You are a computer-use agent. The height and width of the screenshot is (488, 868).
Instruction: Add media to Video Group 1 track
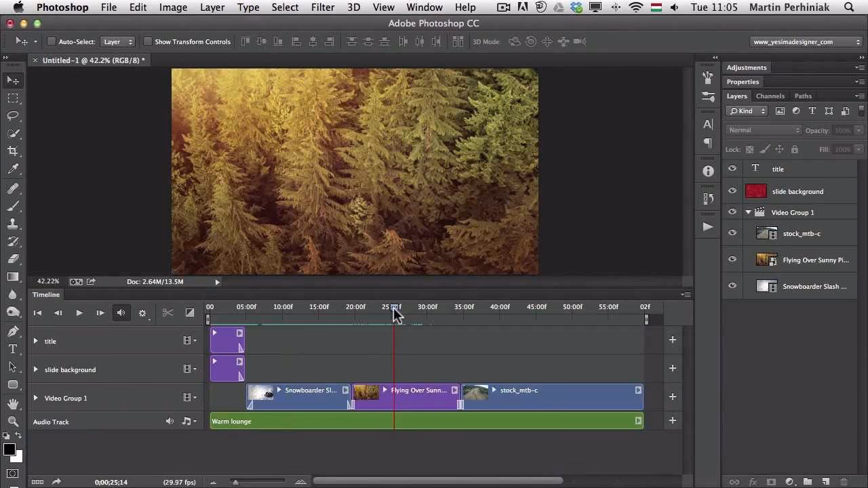(x=672, y=396)
